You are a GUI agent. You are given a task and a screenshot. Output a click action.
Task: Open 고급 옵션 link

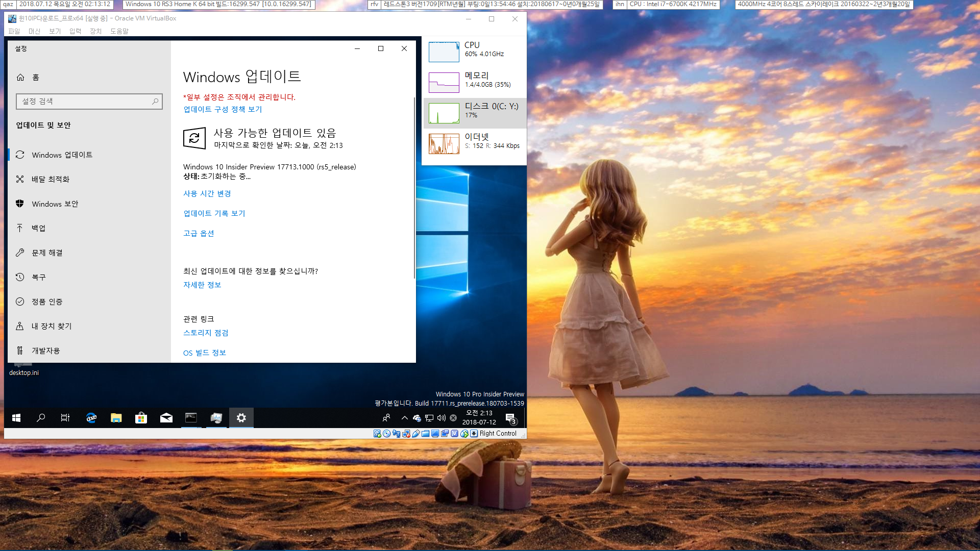(x=199, y=233)
